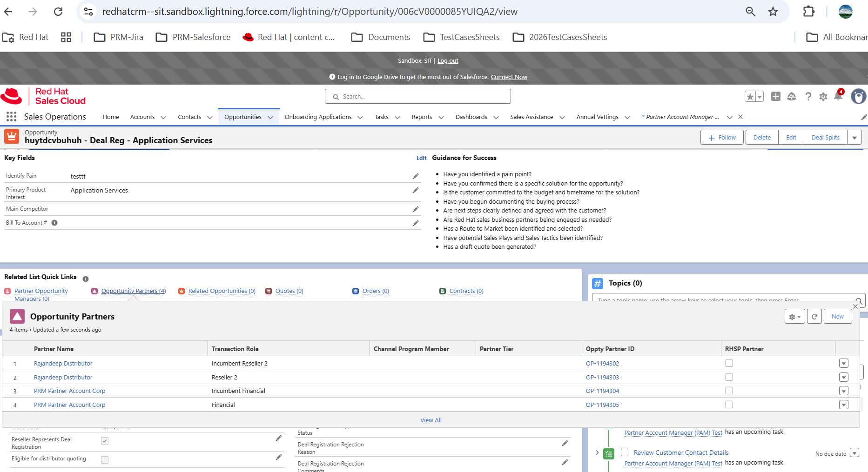Viewport: 868px width, 472px height.
Task: Click in the Salesforce search box
Action: (417, 97)
